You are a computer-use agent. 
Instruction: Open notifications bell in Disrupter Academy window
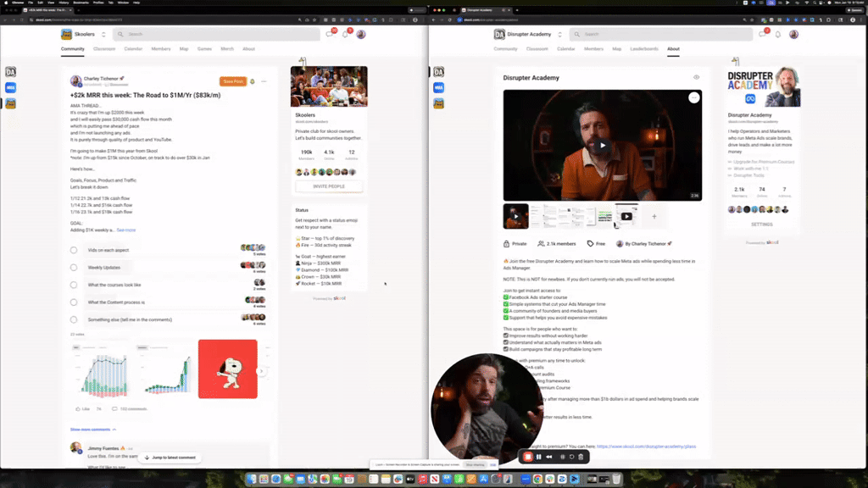778,34
